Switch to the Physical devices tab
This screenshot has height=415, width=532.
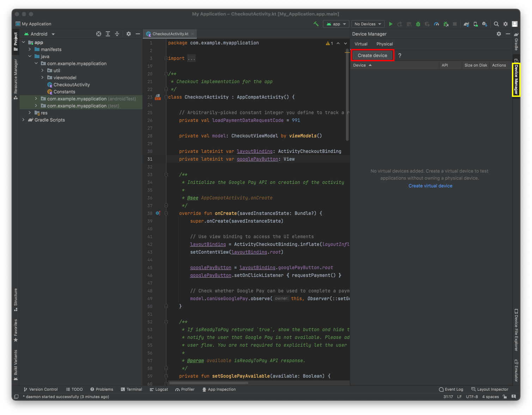[385, 44]
